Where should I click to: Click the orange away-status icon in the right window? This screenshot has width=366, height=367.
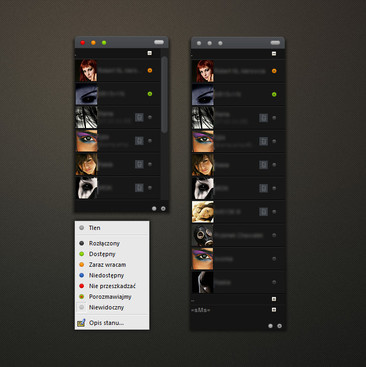274,71
